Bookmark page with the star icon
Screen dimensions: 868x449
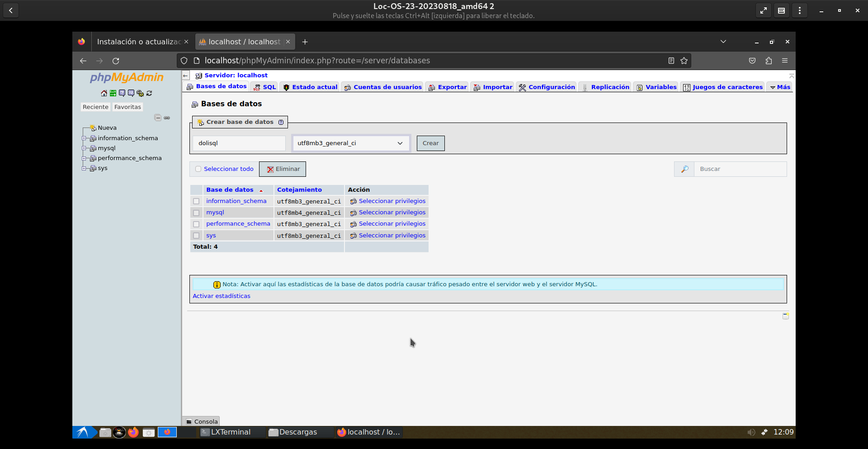[x=684, y=61]
